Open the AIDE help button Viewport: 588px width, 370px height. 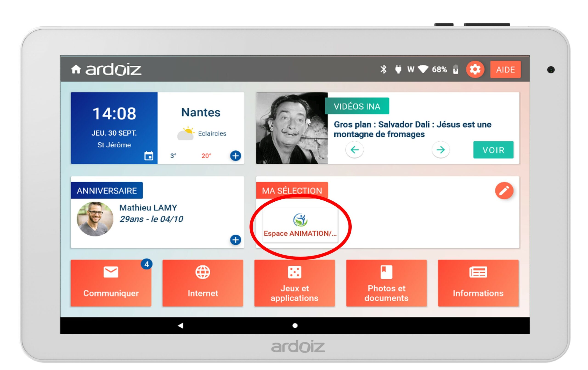pyautogui.click(x=506, y=70)
